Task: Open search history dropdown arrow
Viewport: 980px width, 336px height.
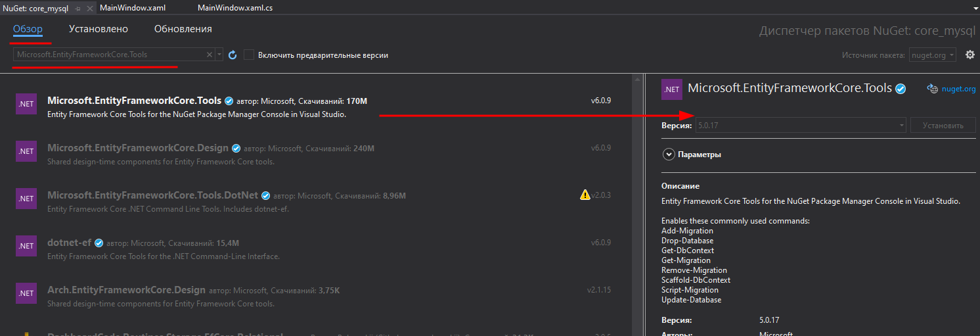Action: 219,55
